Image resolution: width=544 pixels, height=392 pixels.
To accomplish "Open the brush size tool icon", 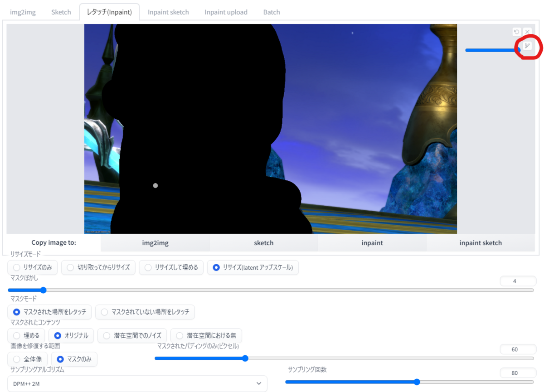I will [527, 46].
